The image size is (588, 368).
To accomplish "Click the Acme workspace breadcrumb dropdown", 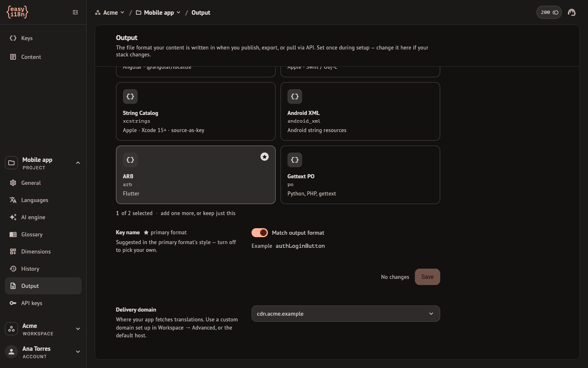I will pyautogui.click(x=110, y=13).
